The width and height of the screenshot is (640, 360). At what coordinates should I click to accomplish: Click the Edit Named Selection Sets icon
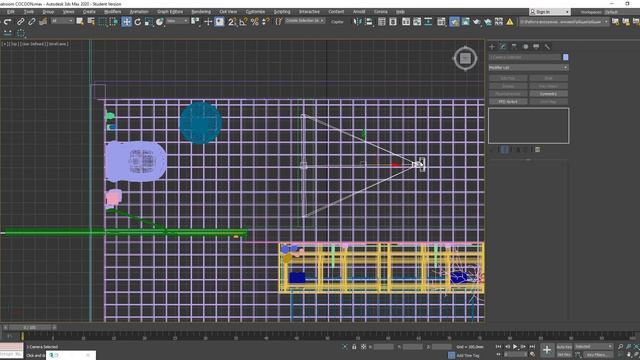click(x=278, y=22)
